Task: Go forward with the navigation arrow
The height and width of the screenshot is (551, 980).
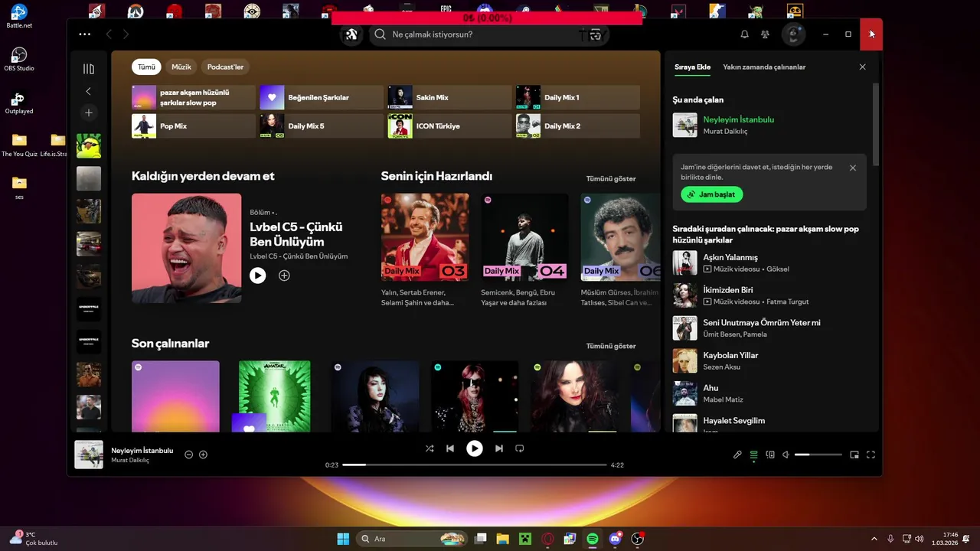Action: coord(126,34)
